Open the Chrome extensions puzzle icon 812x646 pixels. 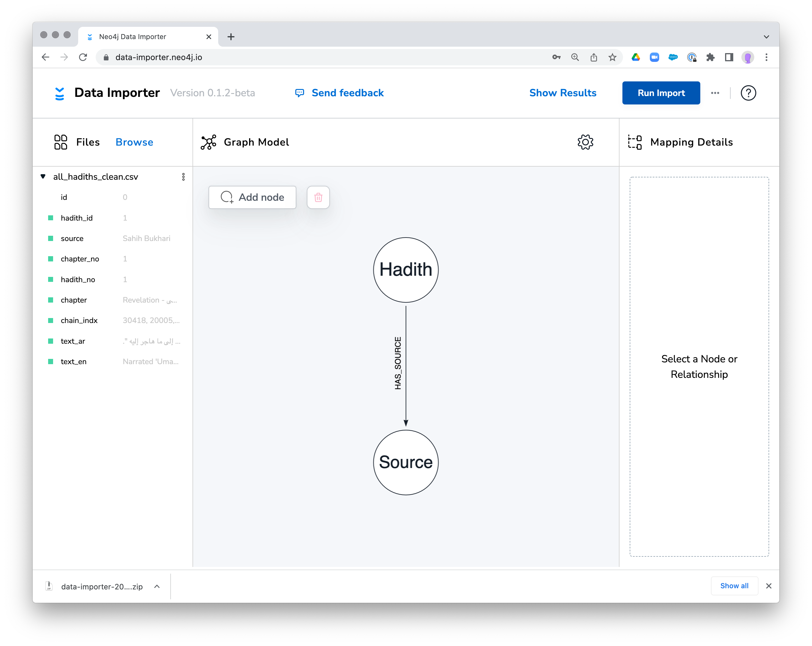click(710, 57)
